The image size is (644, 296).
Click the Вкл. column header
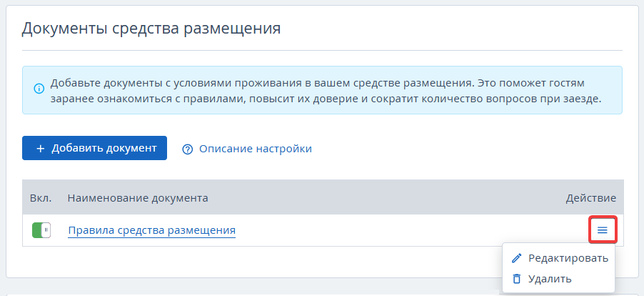39,197
